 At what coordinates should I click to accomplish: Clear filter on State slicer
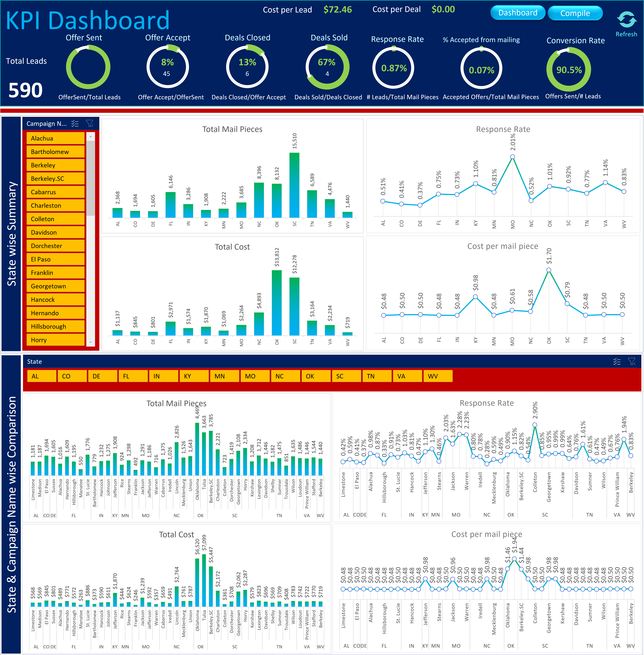632,362
